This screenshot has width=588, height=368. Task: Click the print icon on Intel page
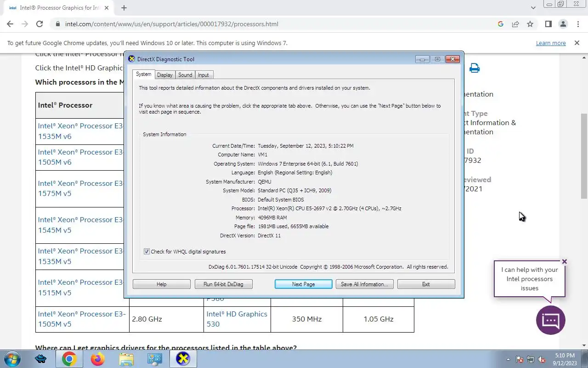(475, 69)
